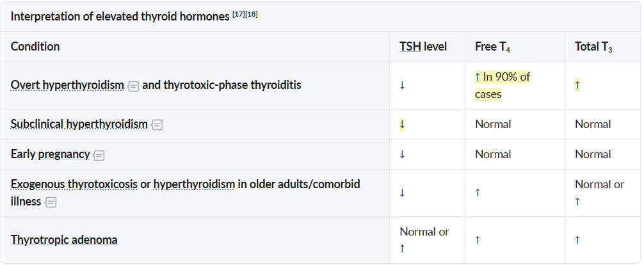Image resolution: width=644 pixels, height=265 pixels.
Task: Click the TSH abbreviation in header
Action: point(410,47)
